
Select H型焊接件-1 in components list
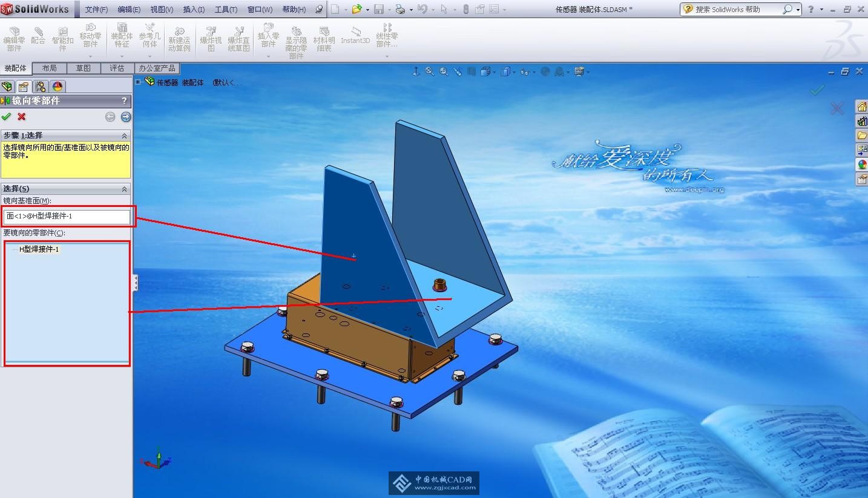click(x=39, y=249)
